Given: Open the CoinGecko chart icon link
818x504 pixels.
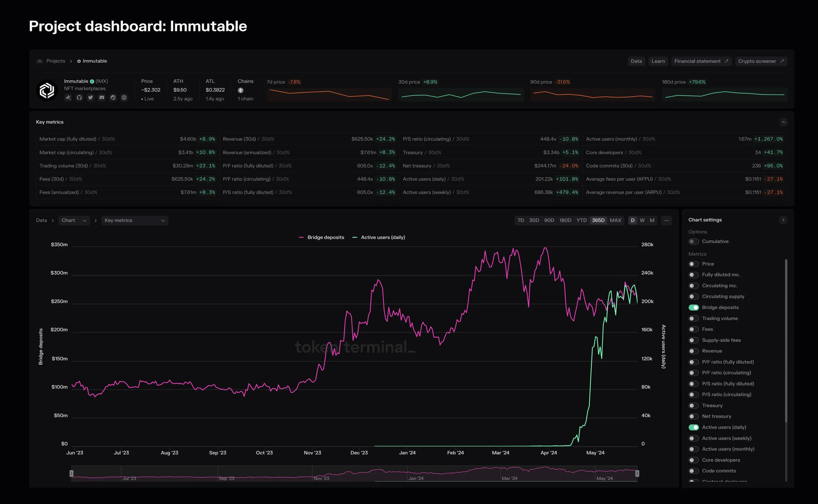Looking at the screenshot, I should click(113, 98).
